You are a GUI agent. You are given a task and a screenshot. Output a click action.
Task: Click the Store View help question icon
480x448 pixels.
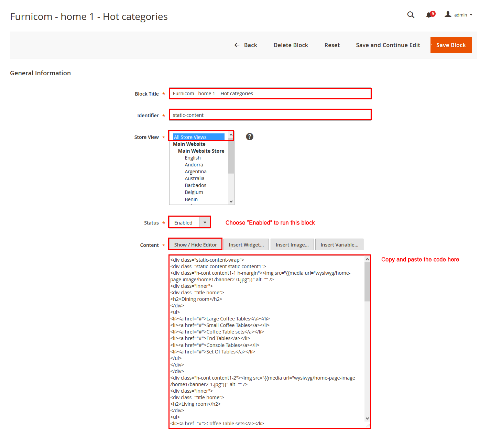tap(250, 136)
